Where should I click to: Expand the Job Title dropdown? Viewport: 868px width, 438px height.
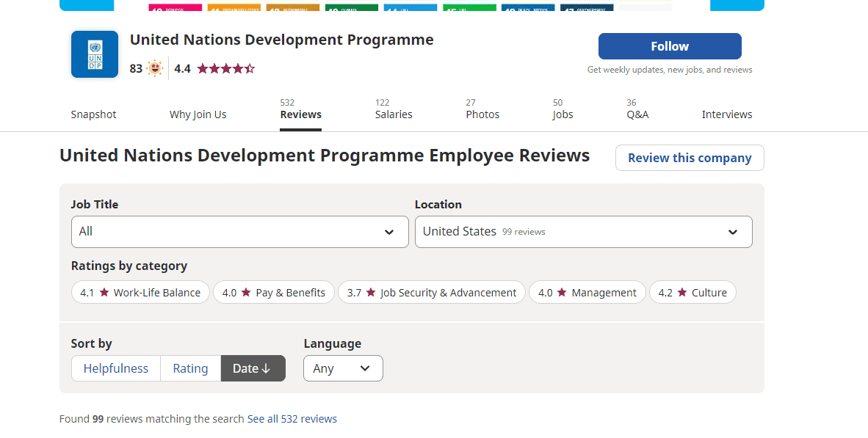click(239, 232)
